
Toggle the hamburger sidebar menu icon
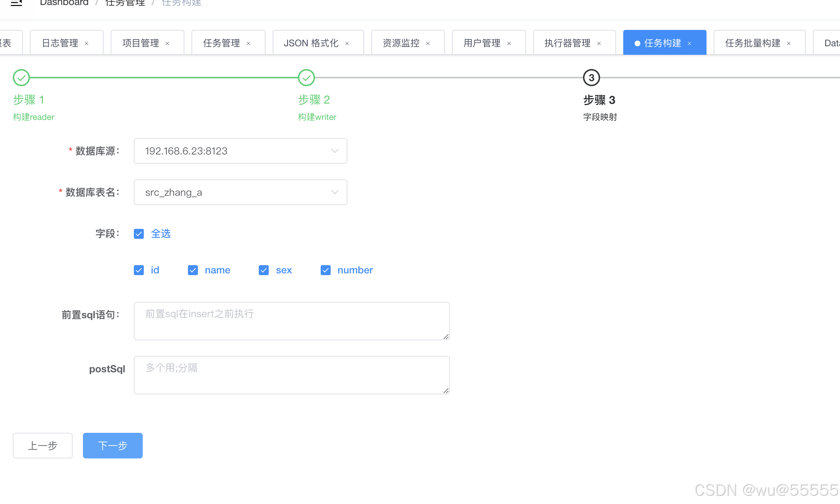pyautogui.click(x=16, y=3)
